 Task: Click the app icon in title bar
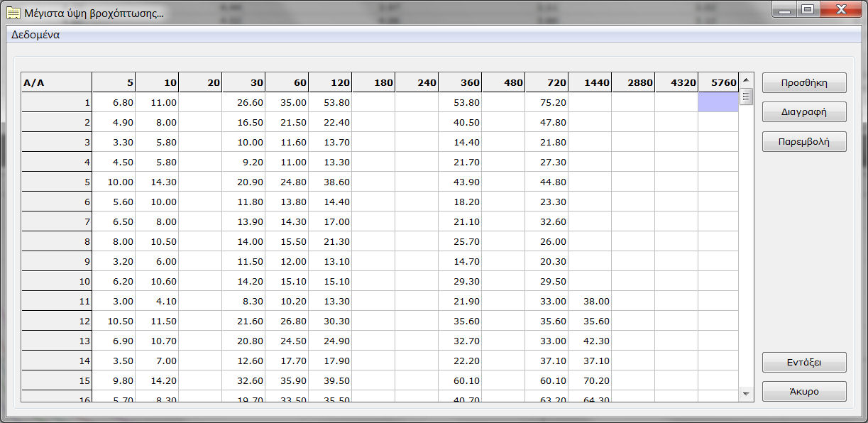12,13
